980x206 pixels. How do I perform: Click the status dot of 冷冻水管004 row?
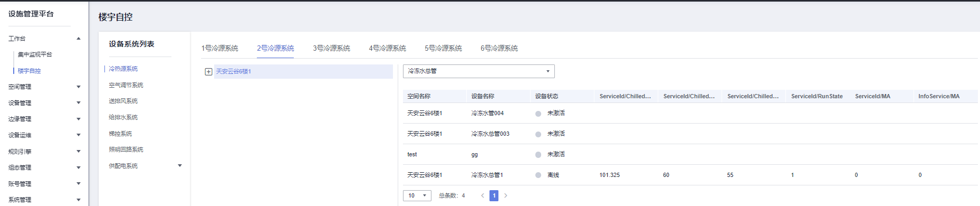click(538, 114)
